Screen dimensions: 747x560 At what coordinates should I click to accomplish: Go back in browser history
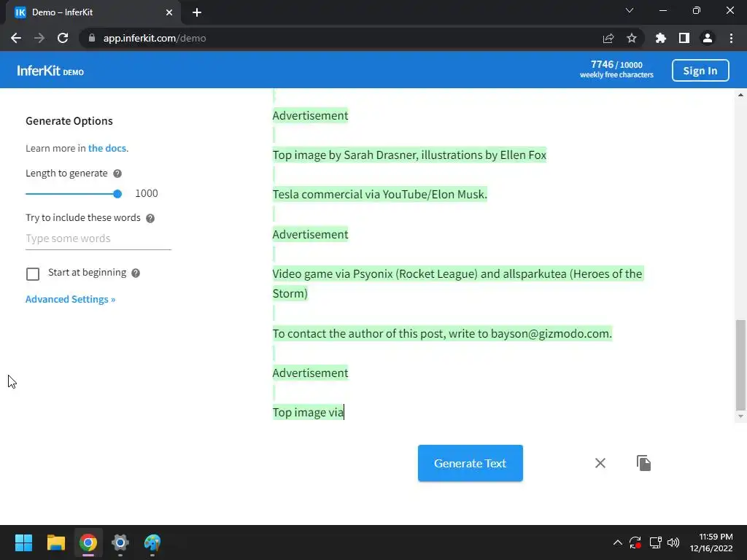tap(16, 38)
